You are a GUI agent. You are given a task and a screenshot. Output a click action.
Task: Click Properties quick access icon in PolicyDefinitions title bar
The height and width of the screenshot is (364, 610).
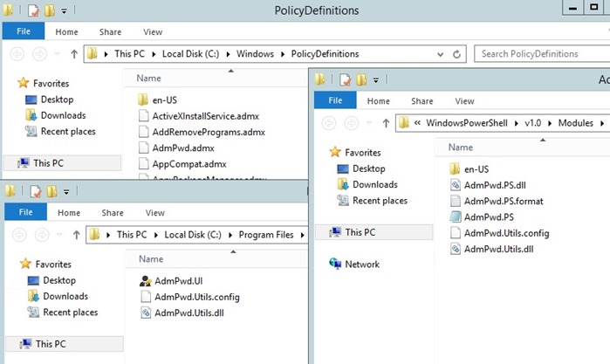[33, 10]
